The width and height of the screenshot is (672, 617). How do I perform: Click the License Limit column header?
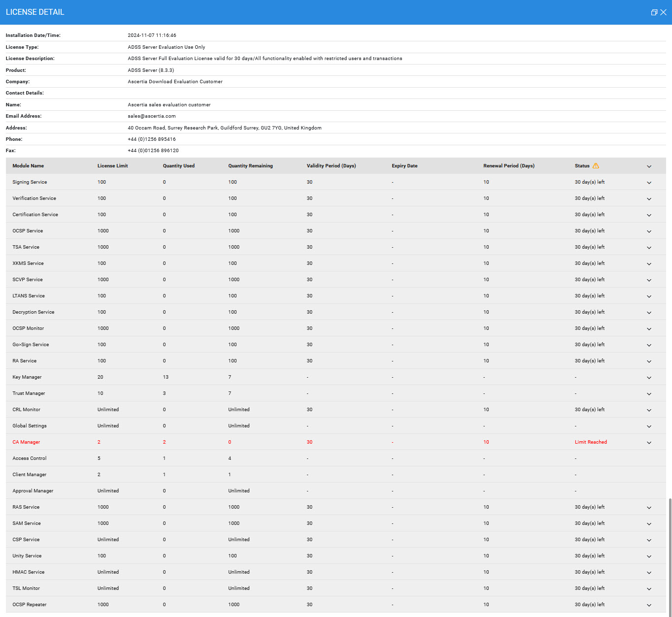coord(112,166)
